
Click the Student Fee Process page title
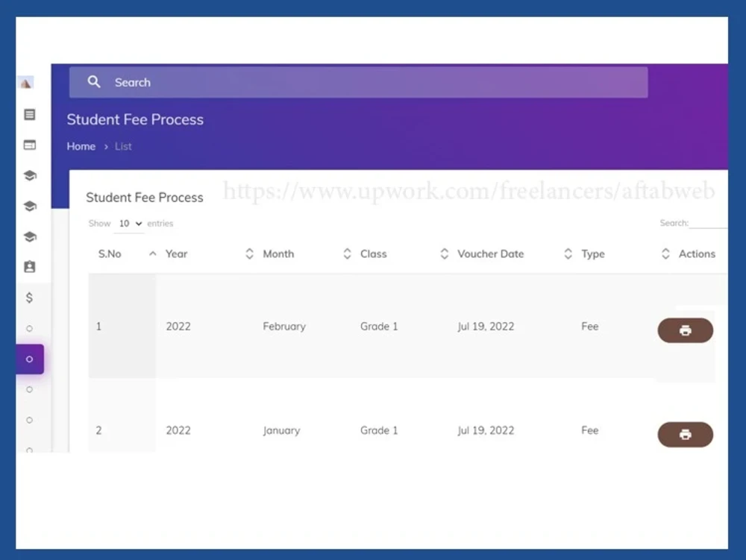[x=135, y=119]
